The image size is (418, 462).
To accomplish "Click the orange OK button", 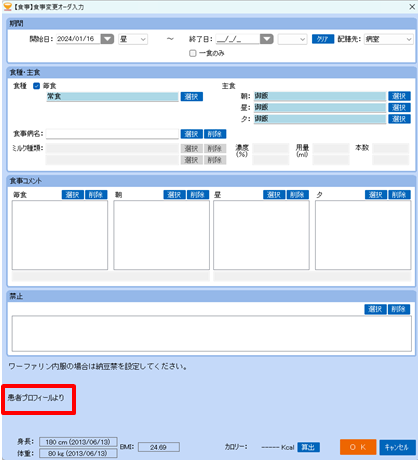I will [358, 447].
